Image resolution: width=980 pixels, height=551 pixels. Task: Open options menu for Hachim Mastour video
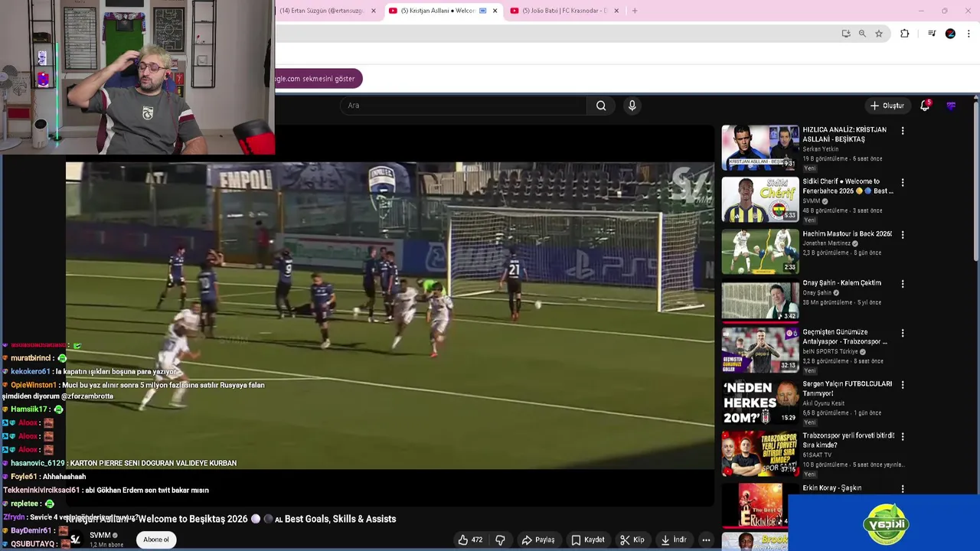tap(903, 235)
